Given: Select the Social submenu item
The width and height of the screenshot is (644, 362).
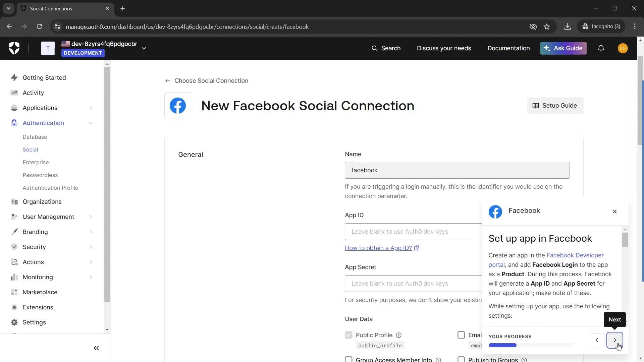Looking at the screenshot, I should (30, 149).
